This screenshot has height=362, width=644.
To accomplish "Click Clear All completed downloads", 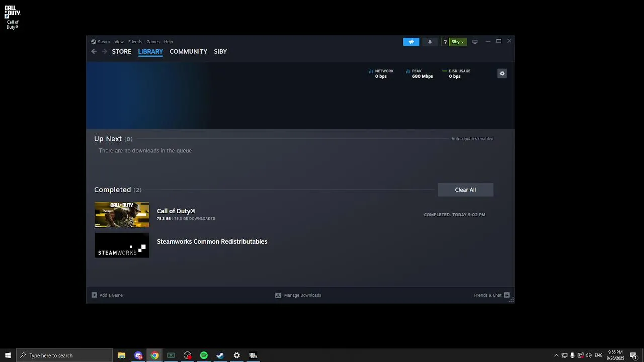I will (x=465, y=190).
